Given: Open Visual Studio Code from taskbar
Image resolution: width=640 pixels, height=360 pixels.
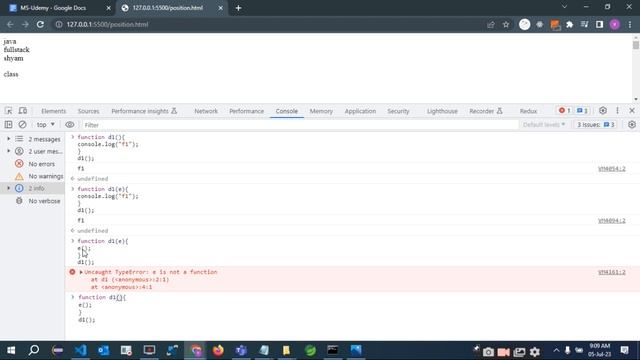Looking at the screenshot, I should pyautogui.click(x=81, y=350).
